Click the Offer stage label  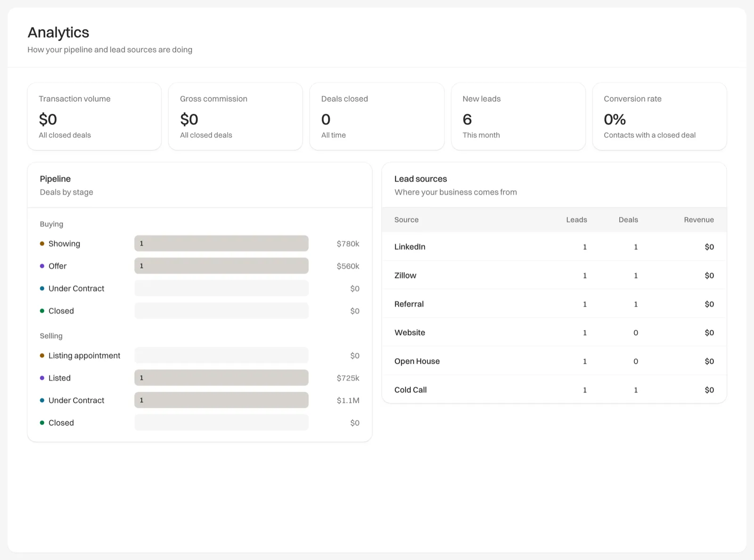[57, 266]
